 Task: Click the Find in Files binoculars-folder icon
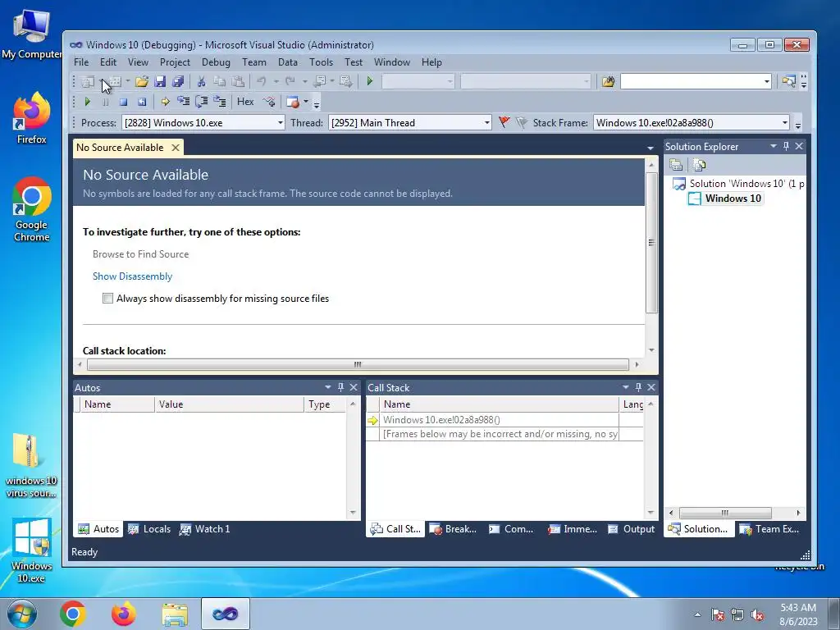(608, 81)
